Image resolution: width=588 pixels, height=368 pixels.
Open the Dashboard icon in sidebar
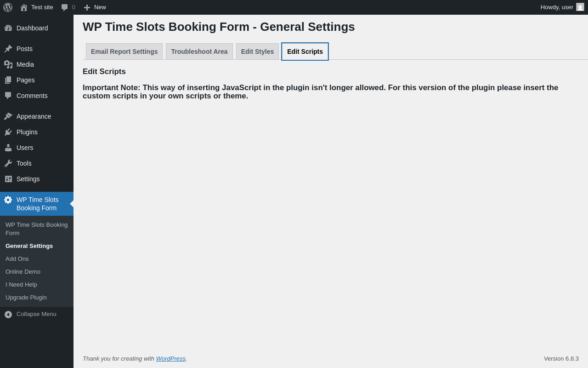pyautogui.click(x=8, y=28)
